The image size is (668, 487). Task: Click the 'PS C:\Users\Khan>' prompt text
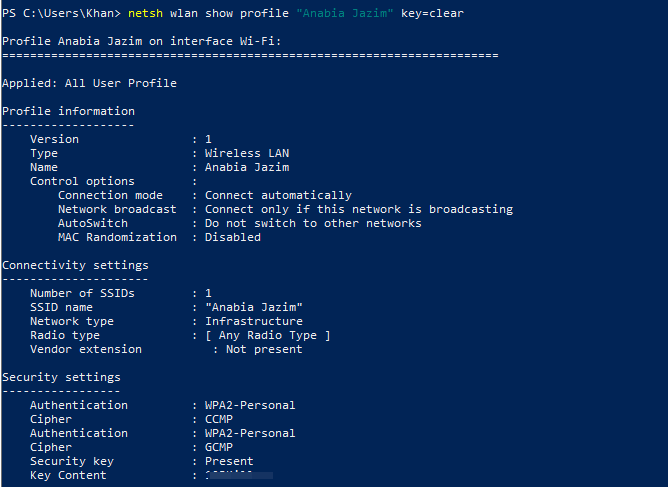tap(62, 13)
